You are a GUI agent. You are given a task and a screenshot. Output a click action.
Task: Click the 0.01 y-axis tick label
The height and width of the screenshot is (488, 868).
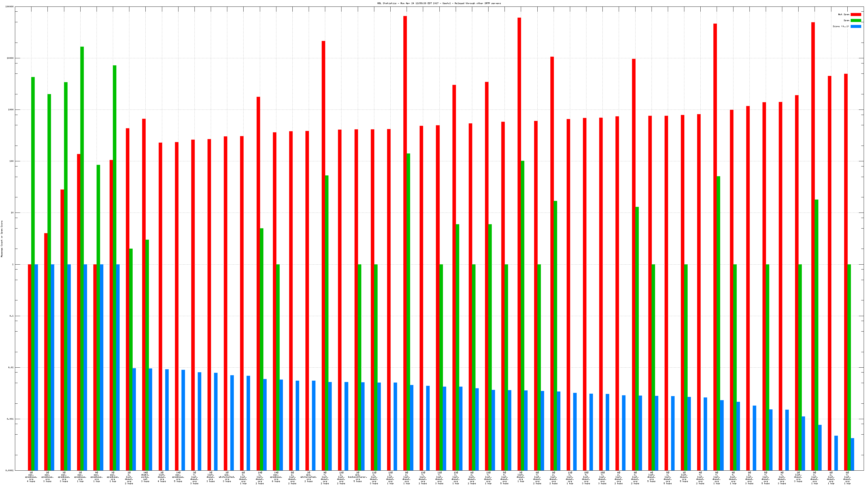tap(11, 367)
